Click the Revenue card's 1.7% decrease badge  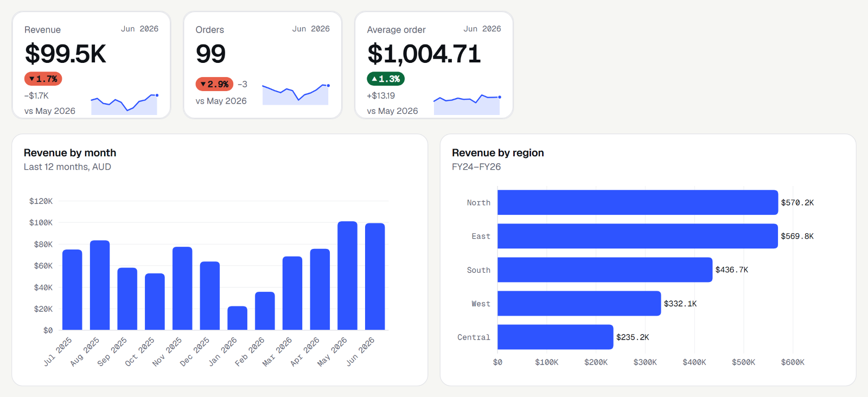coord(43,79)
